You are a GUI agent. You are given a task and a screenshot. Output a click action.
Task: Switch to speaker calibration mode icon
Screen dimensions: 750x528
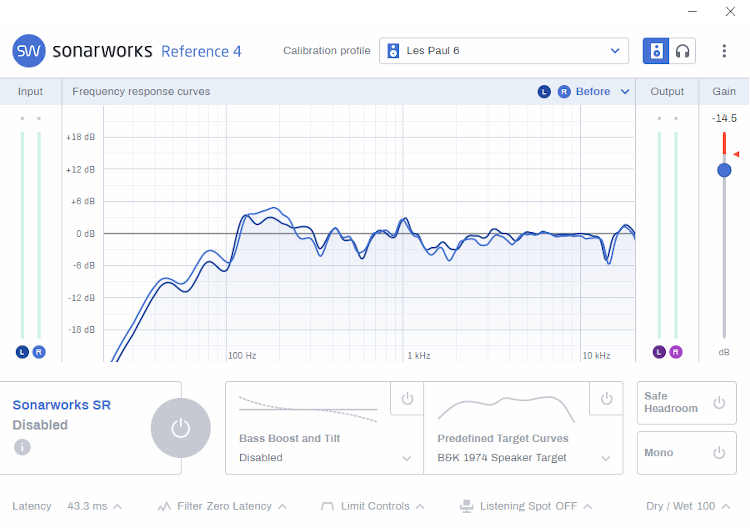(x=656, y=51)
